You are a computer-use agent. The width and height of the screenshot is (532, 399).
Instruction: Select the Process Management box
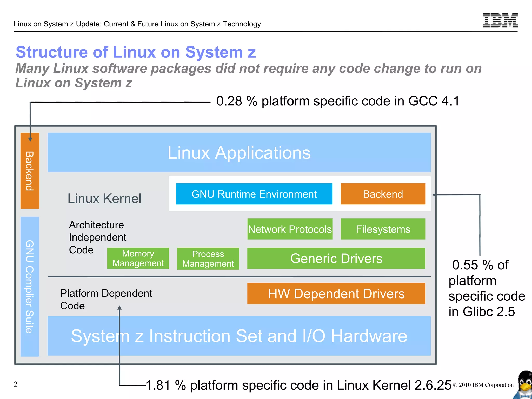[x=208, y=259]
